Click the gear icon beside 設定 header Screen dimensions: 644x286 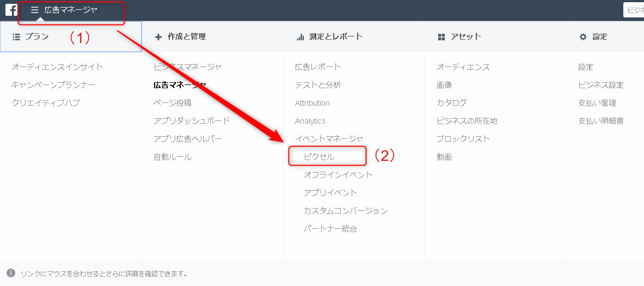pos(583,37)
